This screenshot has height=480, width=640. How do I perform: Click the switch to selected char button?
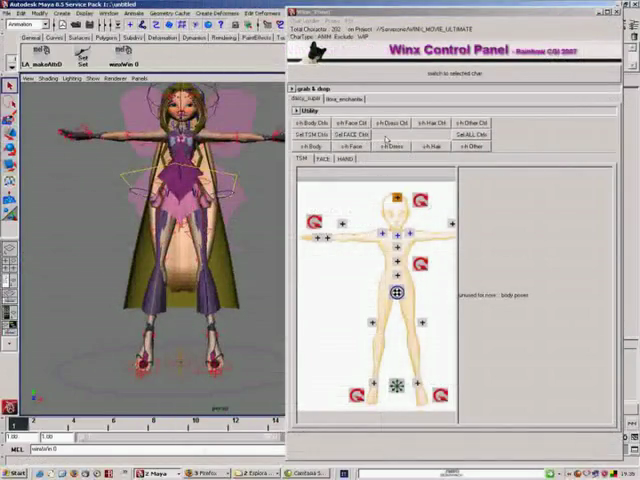(455, 74)
